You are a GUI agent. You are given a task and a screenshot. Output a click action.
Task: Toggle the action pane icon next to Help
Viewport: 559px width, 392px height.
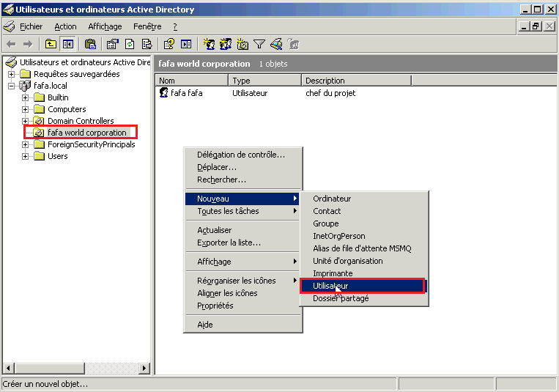tap(186, 44)
